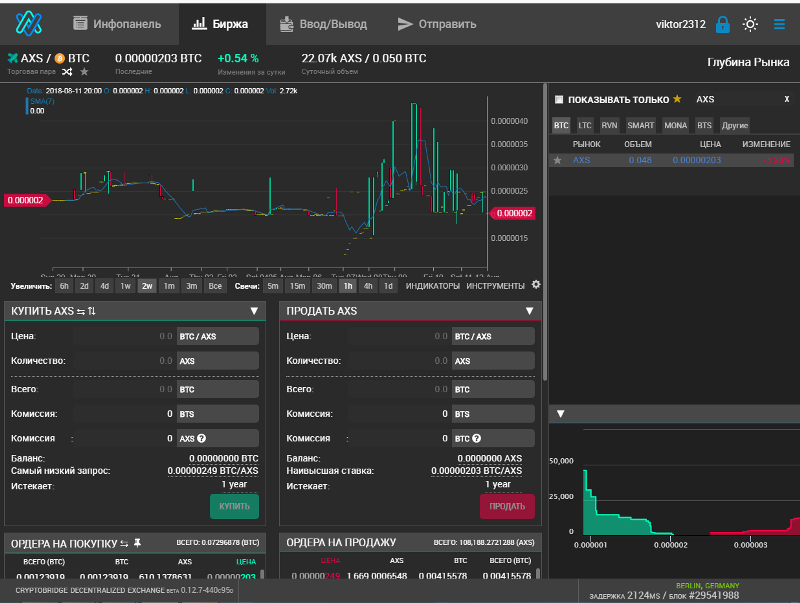This screenshot has height=603, width=800.
Task: Toggle the sun theme switch icon
Action: 750,24
